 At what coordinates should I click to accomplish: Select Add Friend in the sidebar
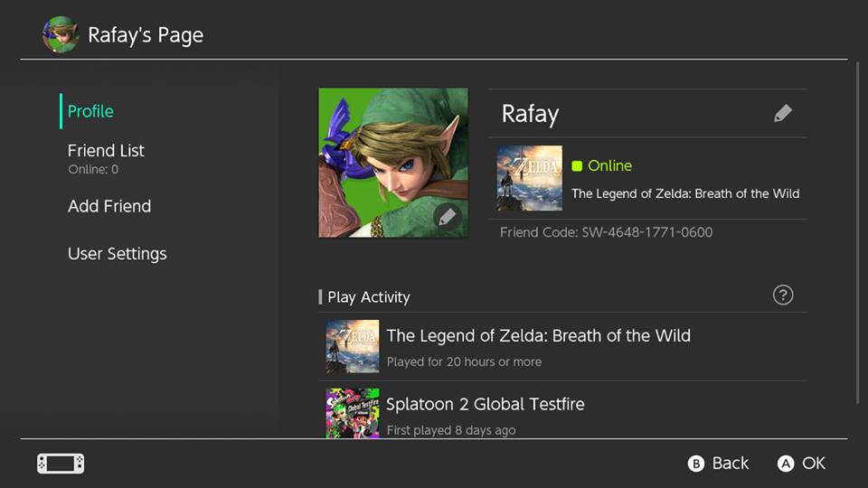tap(109, 206)
